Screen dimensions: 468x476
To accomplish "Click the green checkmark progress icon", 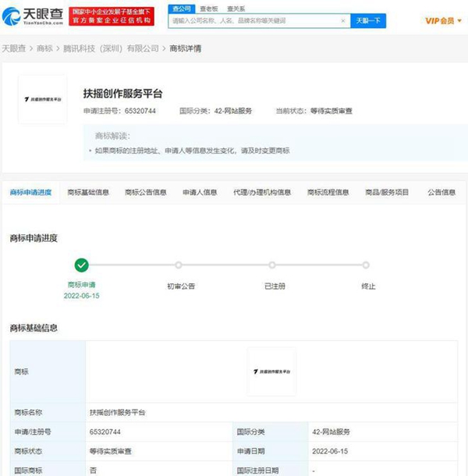I will 82,265.
